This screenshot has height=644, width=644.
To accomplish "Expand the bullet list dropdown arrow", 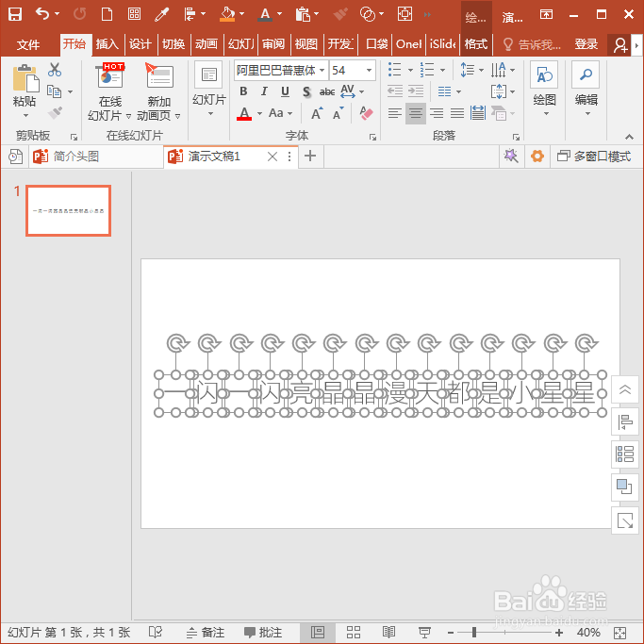I will (x=410, y=70).
